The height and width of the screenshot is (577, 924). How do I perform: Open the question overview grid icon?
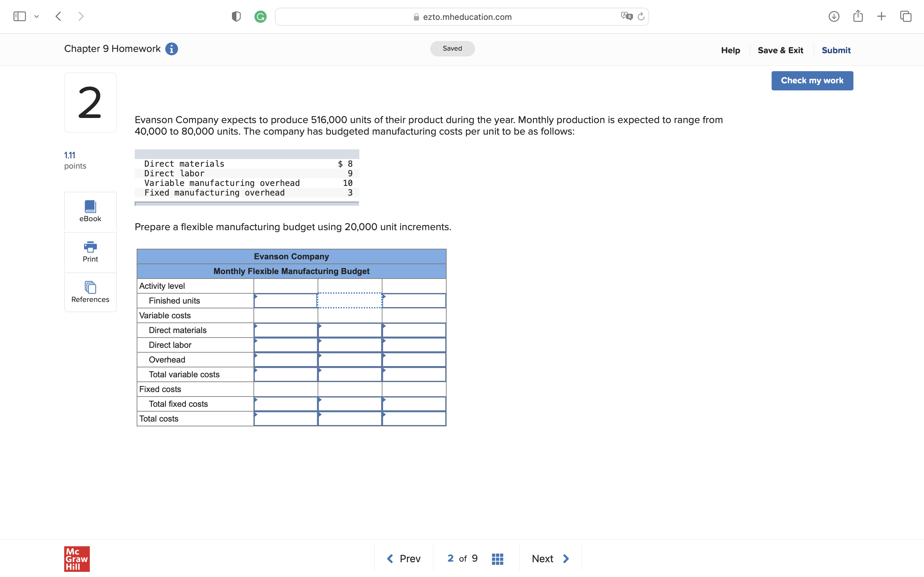[x=497, y=558]
